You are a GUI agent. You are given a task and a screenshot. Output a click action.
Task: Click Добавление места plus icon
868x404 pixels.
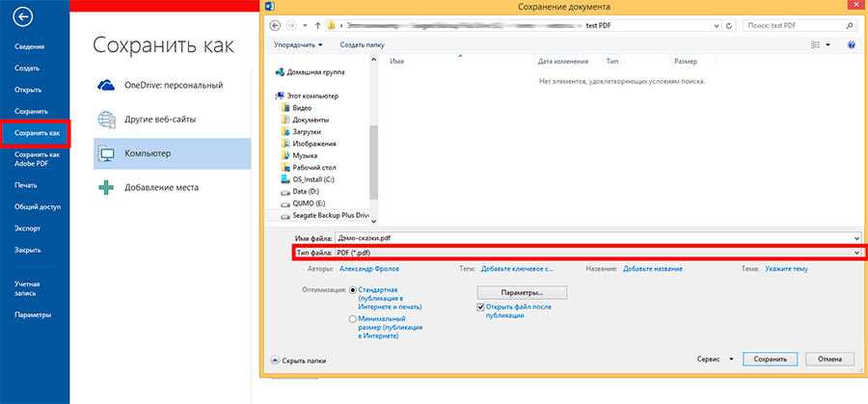(x=106, y=188)
